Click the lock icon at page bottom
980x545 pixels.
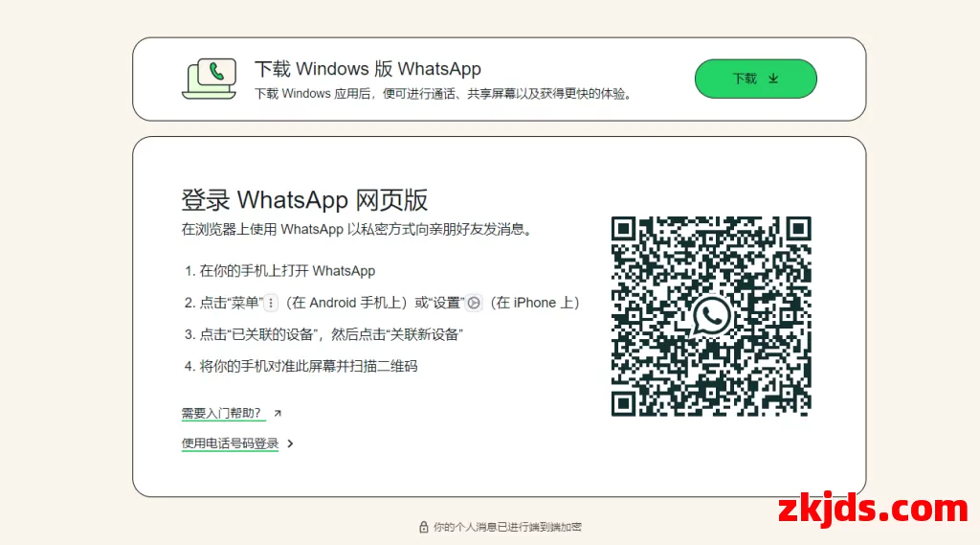tap(423, 527)
